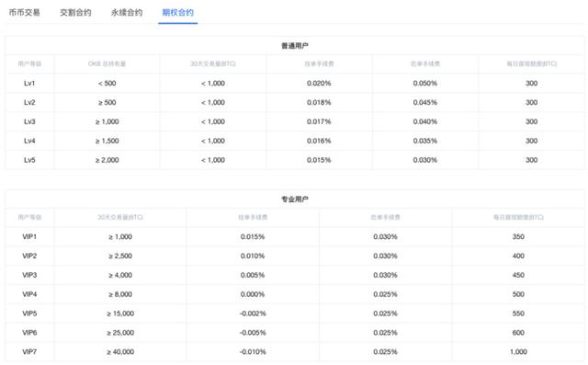Click the VIP1 level row
Viewport: 588px width, 365px height.
[x=295, y=236]
